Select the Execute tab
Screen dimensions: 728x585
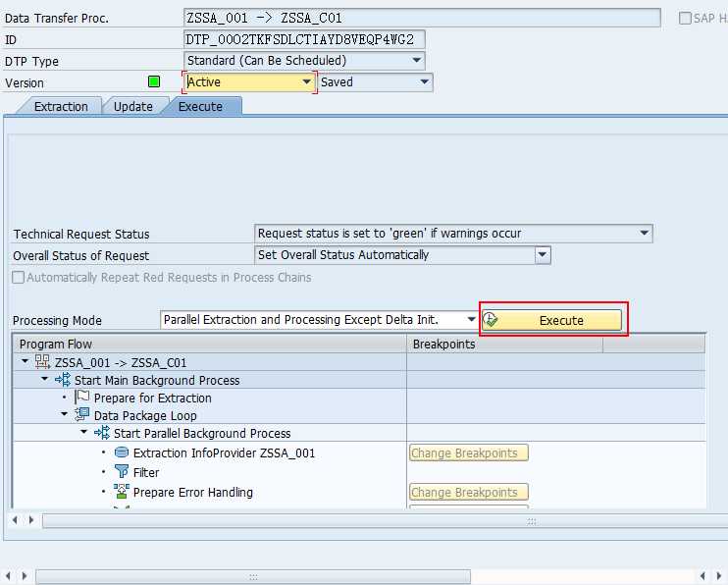(200, 106)
